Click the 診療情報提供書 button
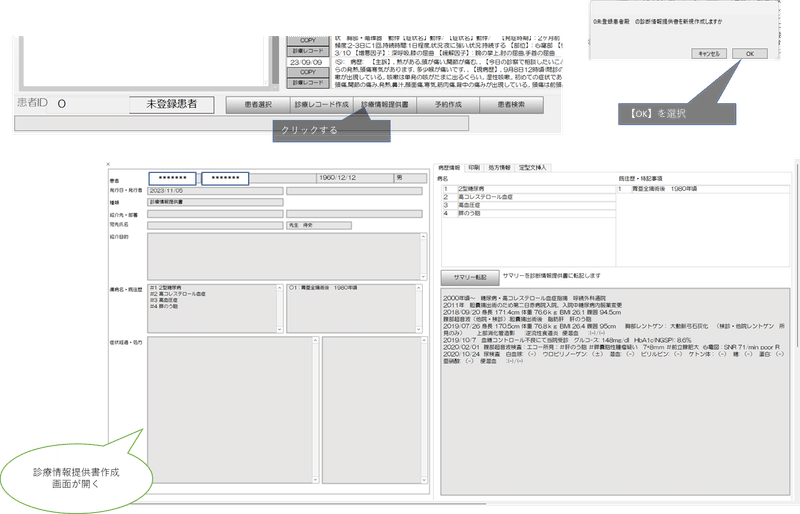Image resolution: width=800 pixels, height=514 pixels. (385, 105)
